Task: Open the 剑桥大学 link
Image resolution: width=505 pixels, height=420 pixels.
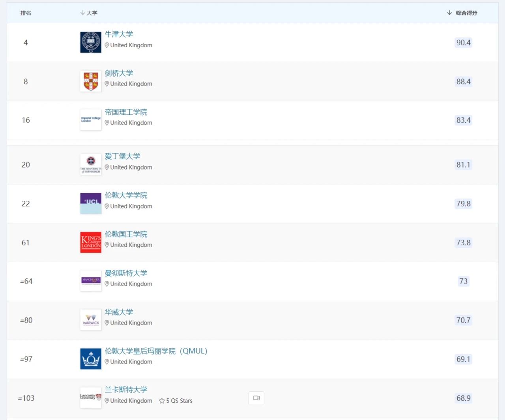Action: [119, 73]
